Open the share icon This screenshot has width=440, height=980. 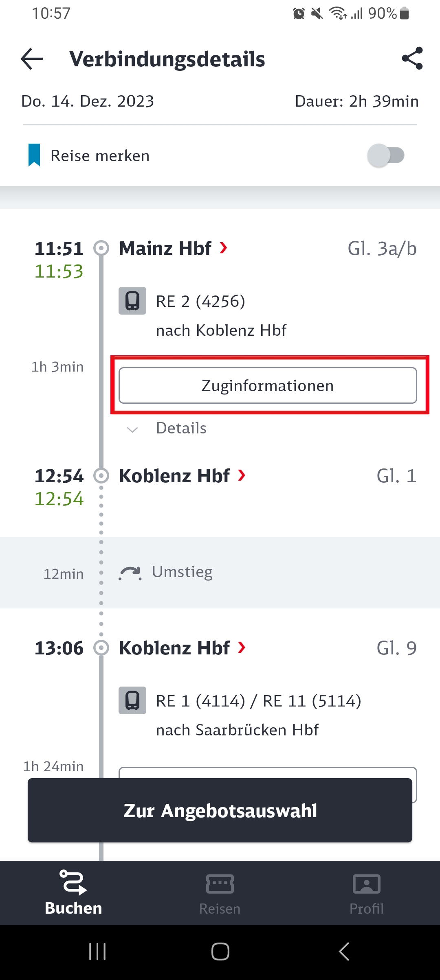(412, 58)
